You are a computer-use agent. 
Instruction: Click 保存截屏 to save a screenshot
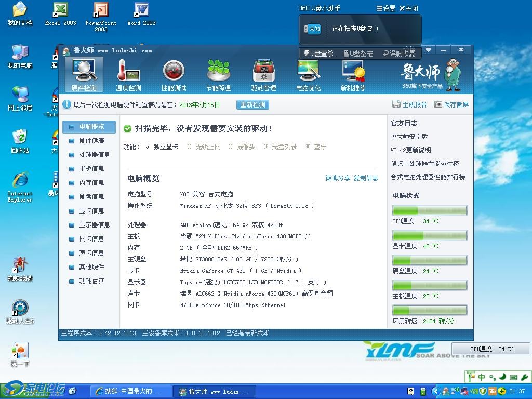[451, 104]
